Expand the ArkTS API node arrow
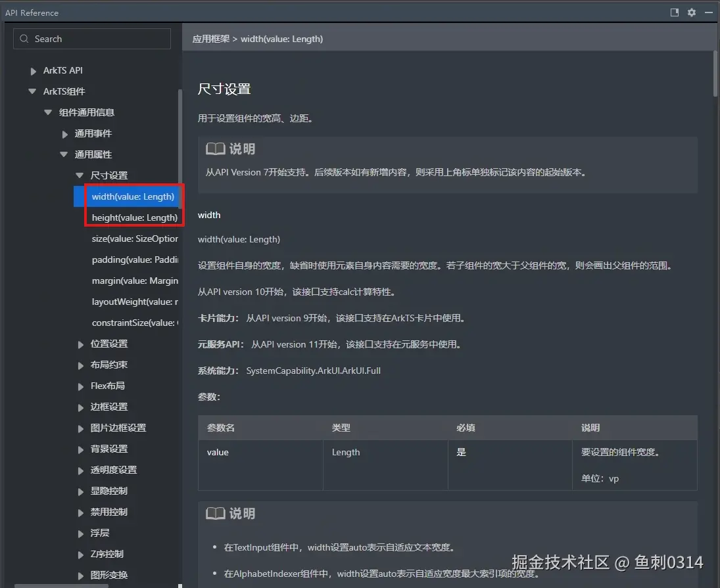Viewport: 720px width, 588px height. 33,71
